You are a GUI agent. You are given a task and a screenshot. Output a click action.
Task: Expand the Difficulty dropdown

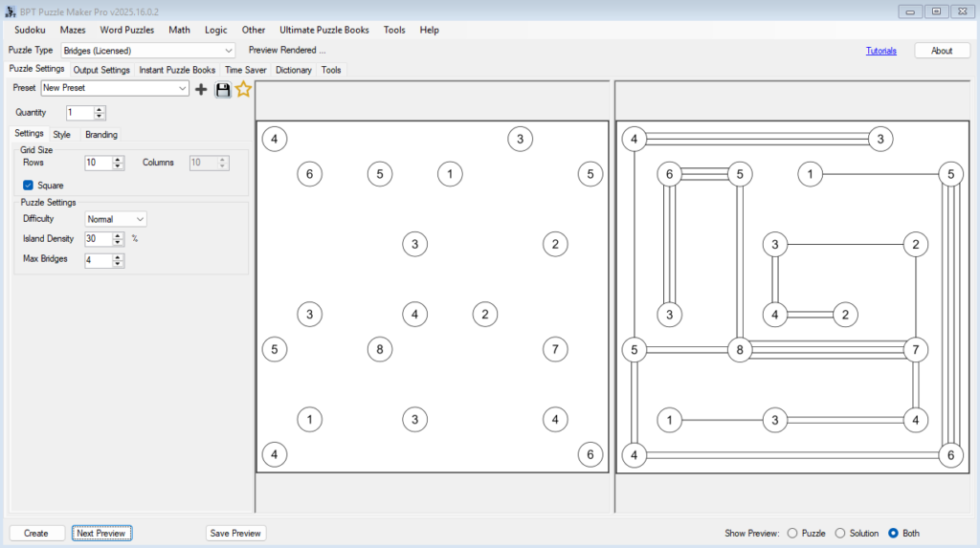[x=140, y=219]
